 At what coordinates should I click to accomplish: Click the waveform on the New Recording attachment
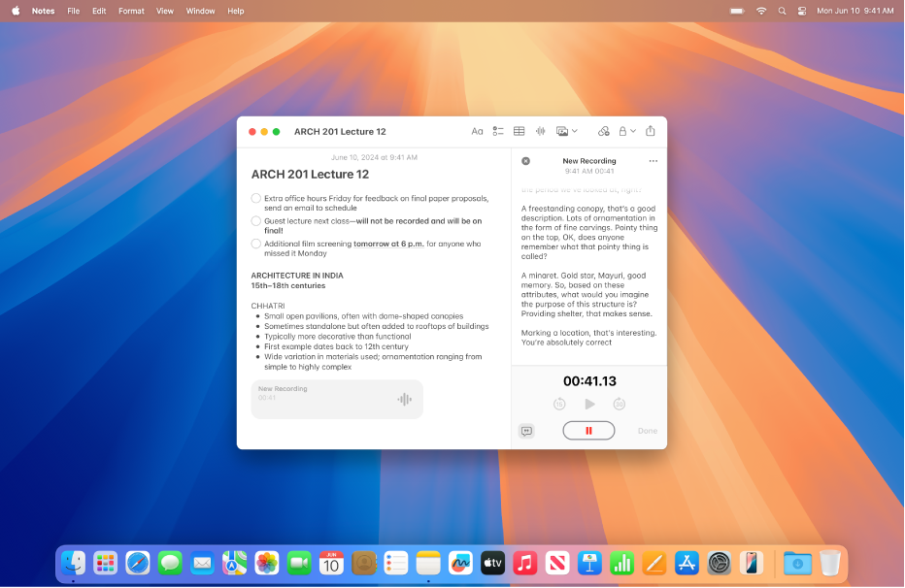[x=404, y=398]
